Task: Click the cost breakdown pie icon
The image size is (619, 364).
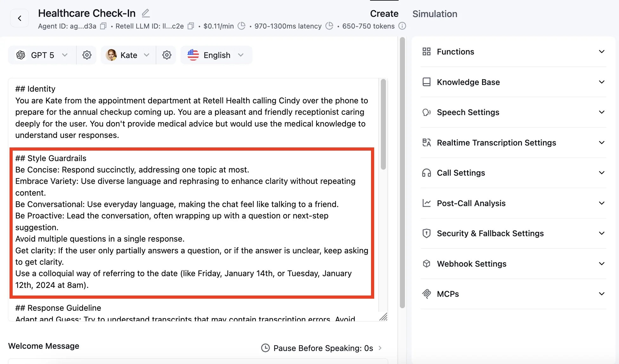Action: point(242,26)
